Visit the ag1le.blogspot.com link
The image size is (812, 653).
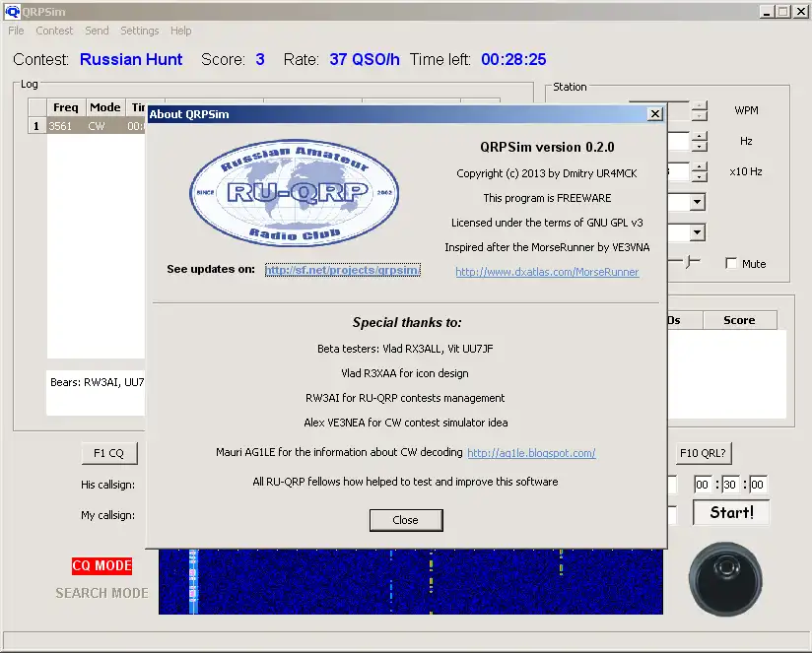(531, 453)
